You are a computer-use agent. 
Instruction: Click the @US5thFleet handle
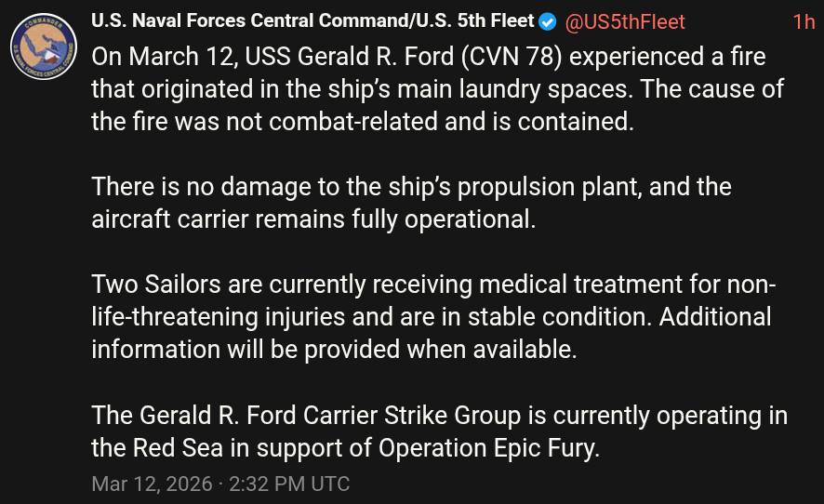pos(625,21)
